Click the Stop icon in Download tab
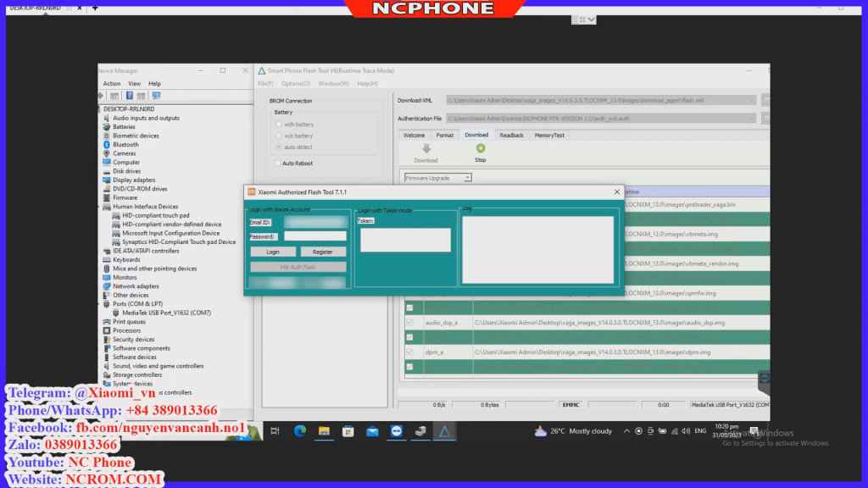Screen dimensions: 868x488 click(481, 149)
